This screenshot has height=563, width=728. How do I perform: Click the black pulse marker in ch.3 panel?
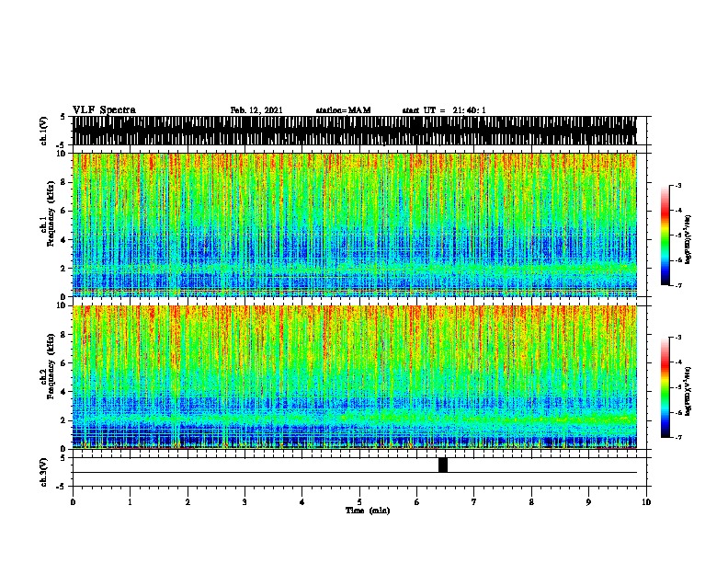tap(443, 465)
